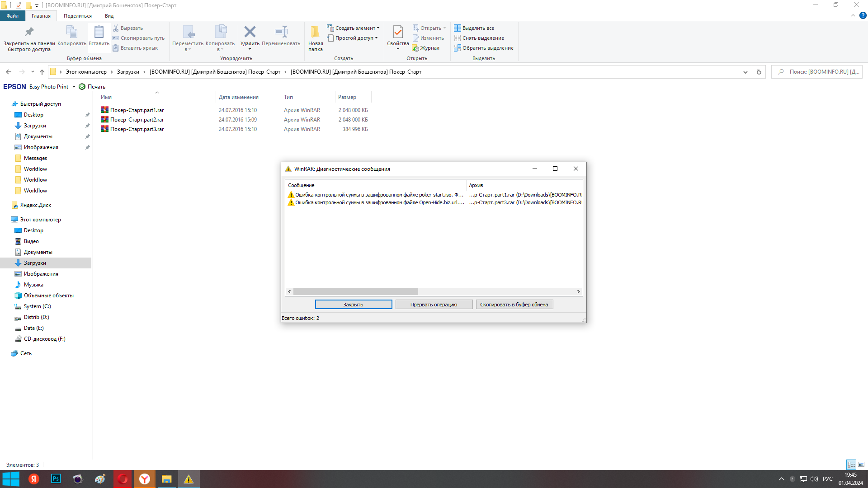Click Изменить in ribbon
868x488 pixels.
coord(428,38)
